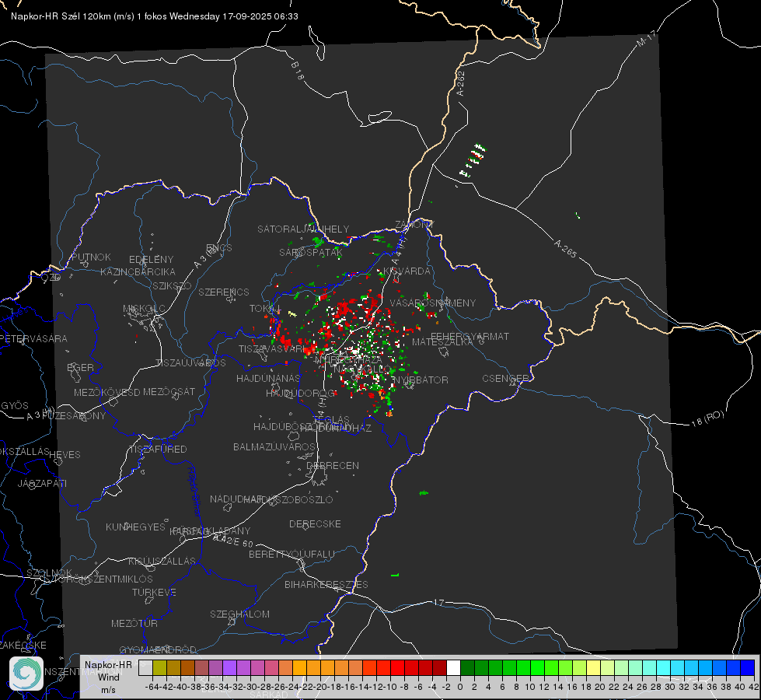The width and height of the screenshot is (761, 700).
Task: Click the 'Napkor-HR Wind m/s' legend label
Action: pos(108,677)
